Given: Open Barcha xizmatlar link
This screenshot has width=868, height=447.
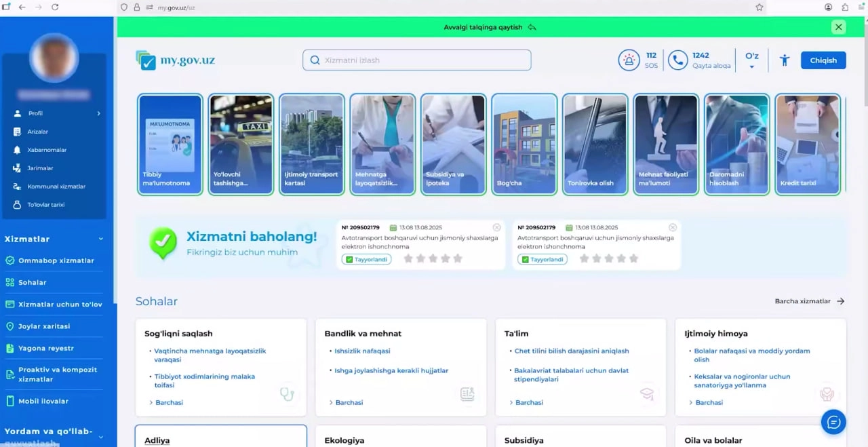Looking at the screenshot, I should [x=809, y=301].
